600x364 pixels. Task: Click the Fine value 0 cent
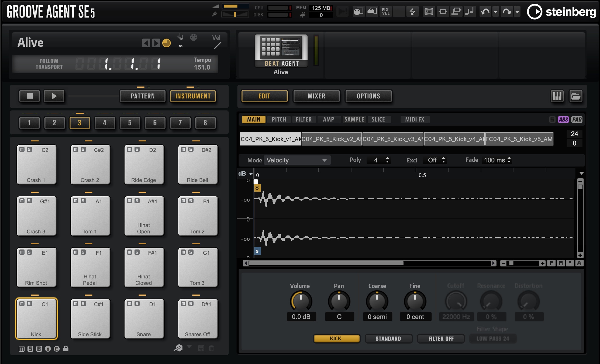point(415,317)
